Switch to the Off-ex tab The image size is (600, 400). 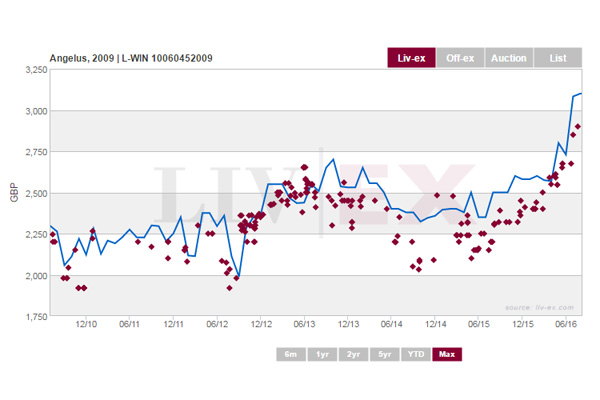(x=460, y=58)
